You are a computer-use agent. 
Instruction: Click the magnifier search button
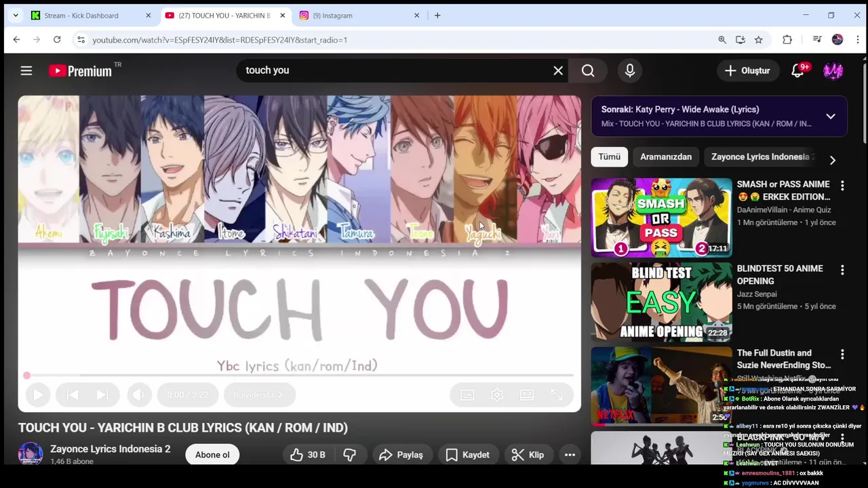588,70
